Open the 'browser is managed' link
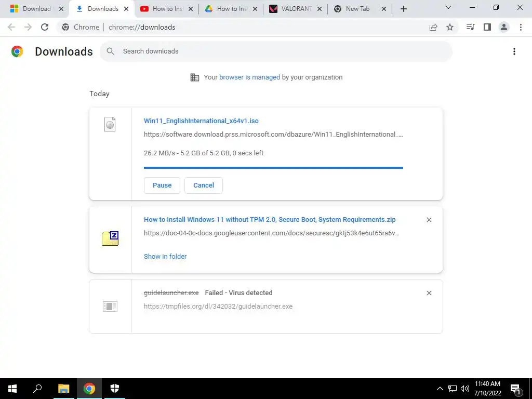 [x=249, y=77]
